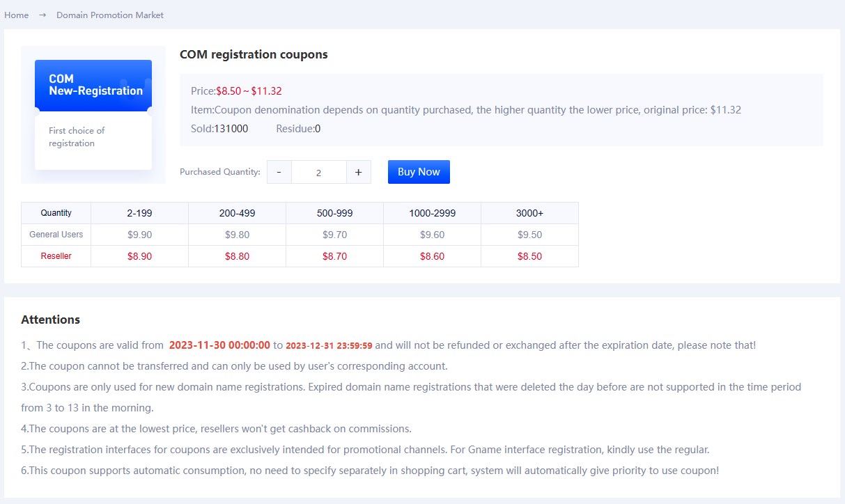Click the First choice of registration text

[x=77, y=136]
